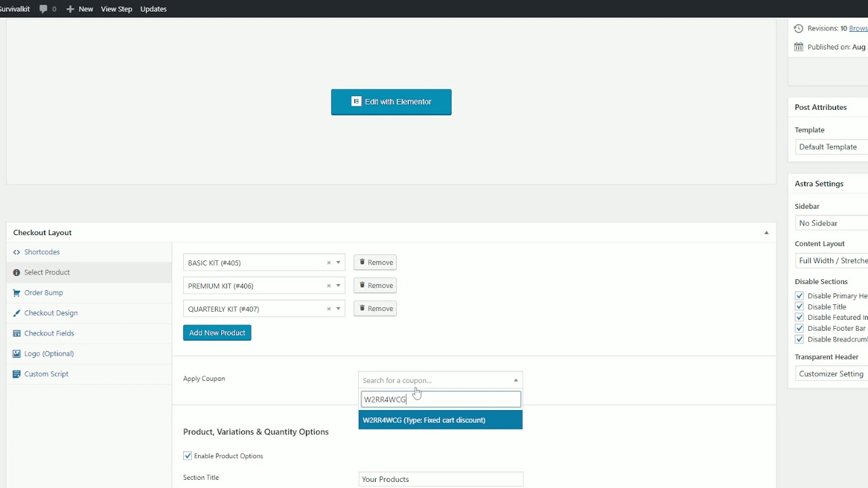The width and height of the screenshot is (868, 488).
Task: Open Sidebar No Sidebar dropdown
Action: coord(831,223)
